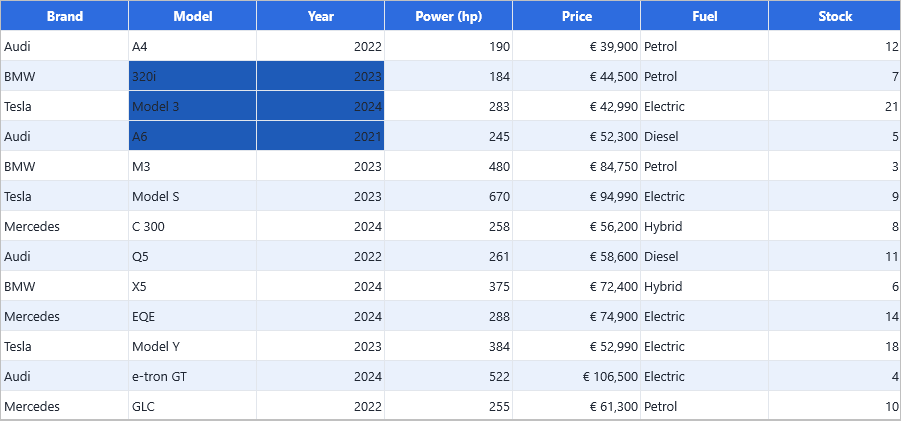901x421 pixels.
Task: Click the EQE model cell
Action: coord(192,316)
